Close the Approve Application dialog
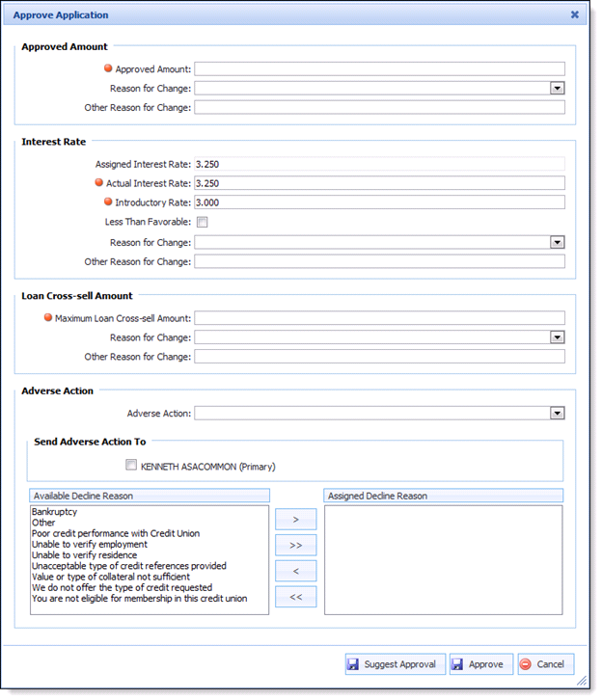This screenshot has width=602, height=700. 574,14
